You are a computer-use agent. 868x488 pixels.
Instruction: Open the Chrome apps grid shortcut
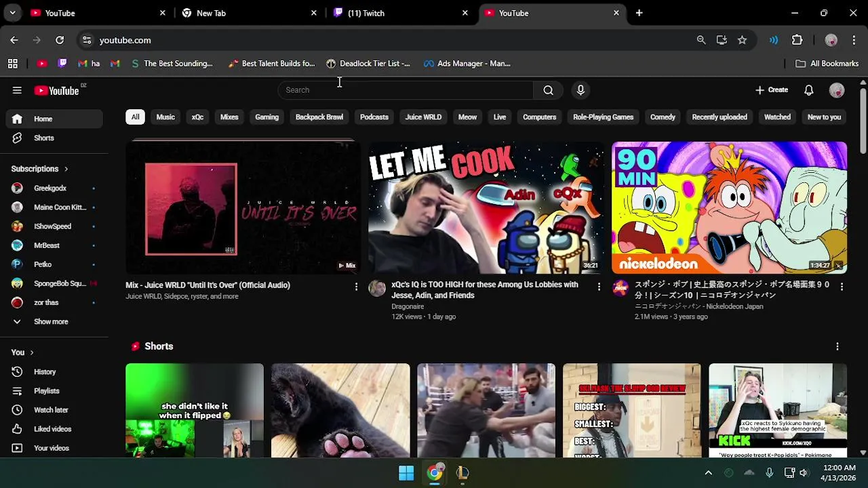point(12,64)
